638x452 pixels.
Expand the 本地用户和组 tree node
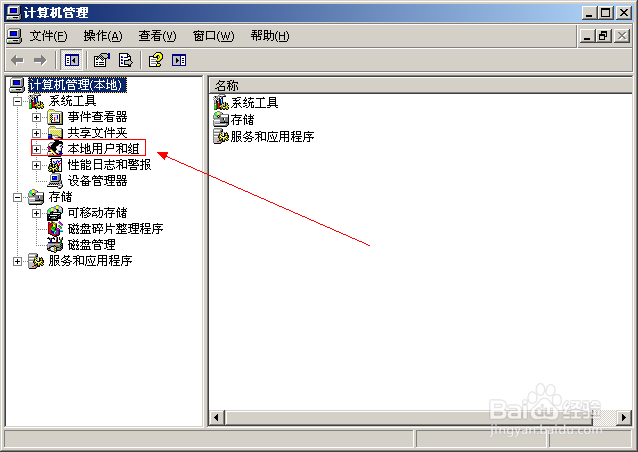click(37, 149)
